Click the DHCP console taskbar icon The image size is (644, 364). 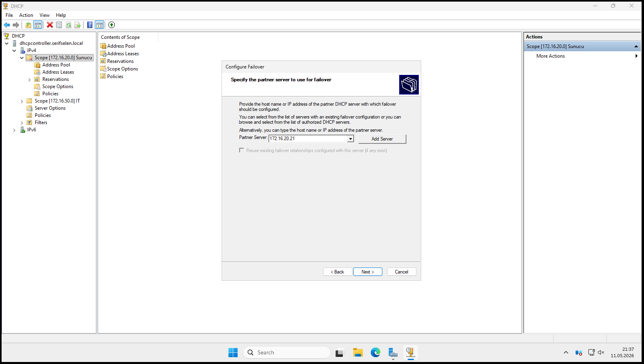410,352
